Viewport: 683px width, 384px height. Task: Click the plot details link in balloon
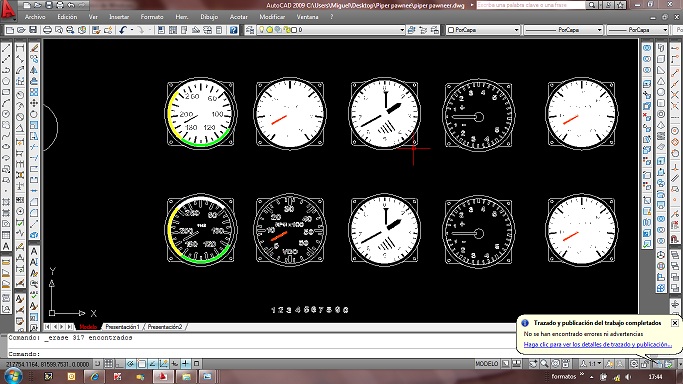click(597, 344)
